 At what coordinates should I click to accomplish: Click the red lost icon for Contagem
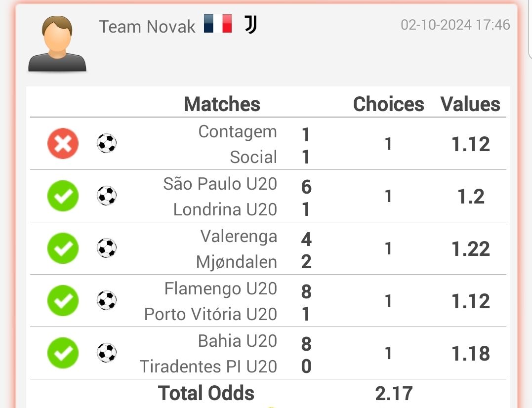[63, 143]
